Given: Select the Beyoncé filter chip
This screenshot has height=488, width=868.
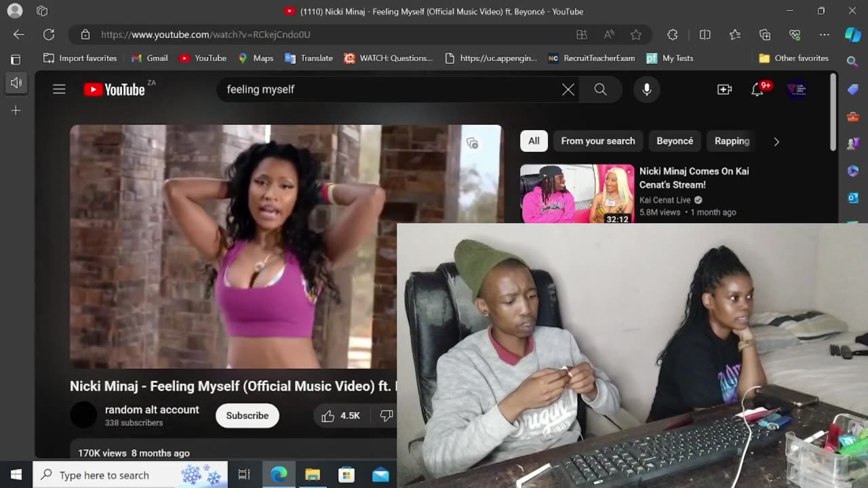Looking at the screenshot, I should pos(675,141).
